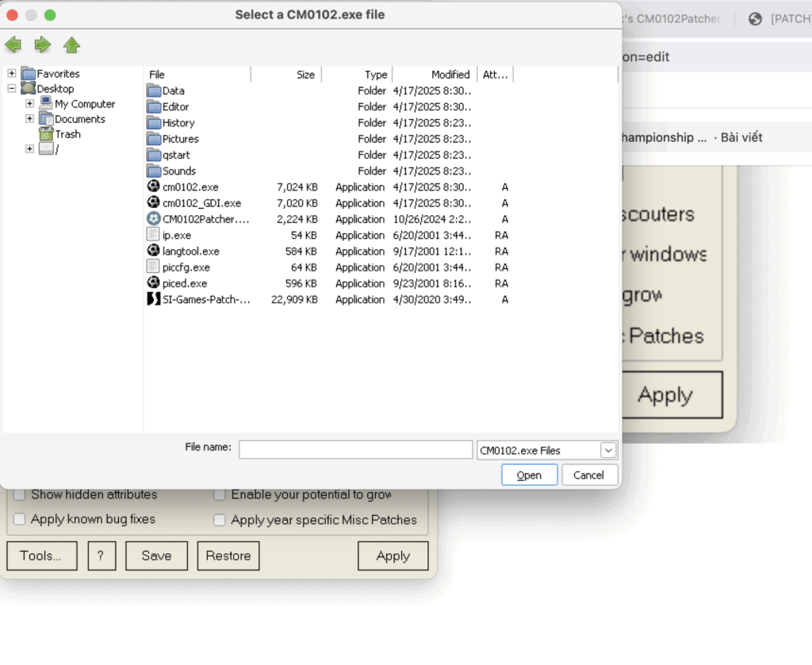Image resolution: width=812 pixels, height=665 pixels.
Task: Enable Show hidden attributes checkbox
Action: [20, 494]
